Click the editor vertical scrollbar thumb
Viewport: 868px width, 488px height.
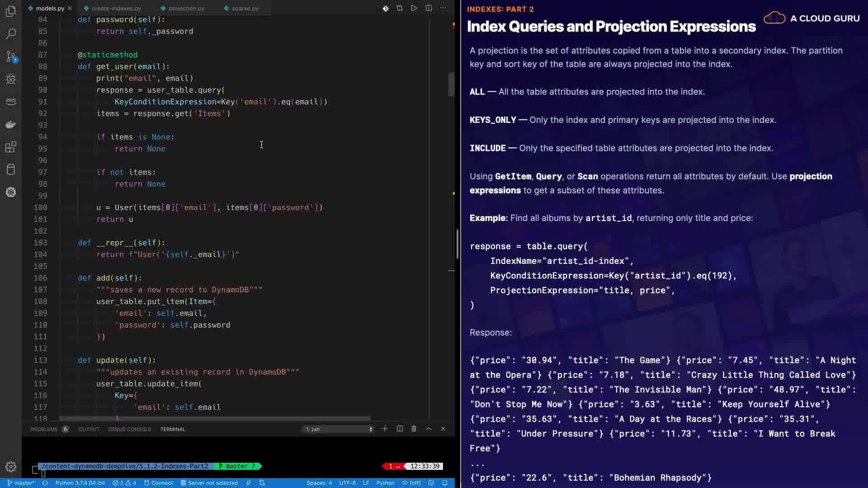click(451, 84)
